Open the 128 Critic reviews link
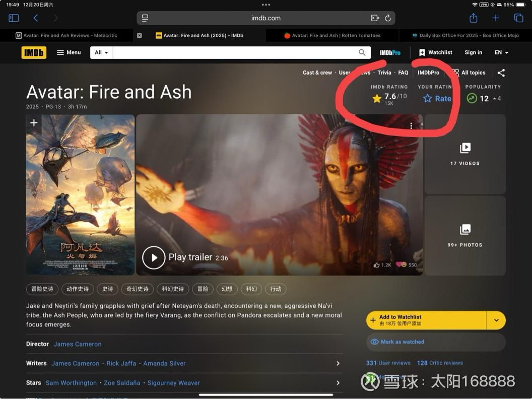532x399 pixels. tap(440, 363)
